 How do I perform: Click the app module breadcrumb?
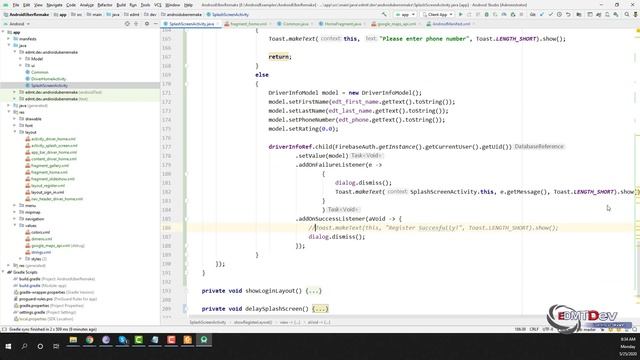pyautogui.click(x=60, y=14)
